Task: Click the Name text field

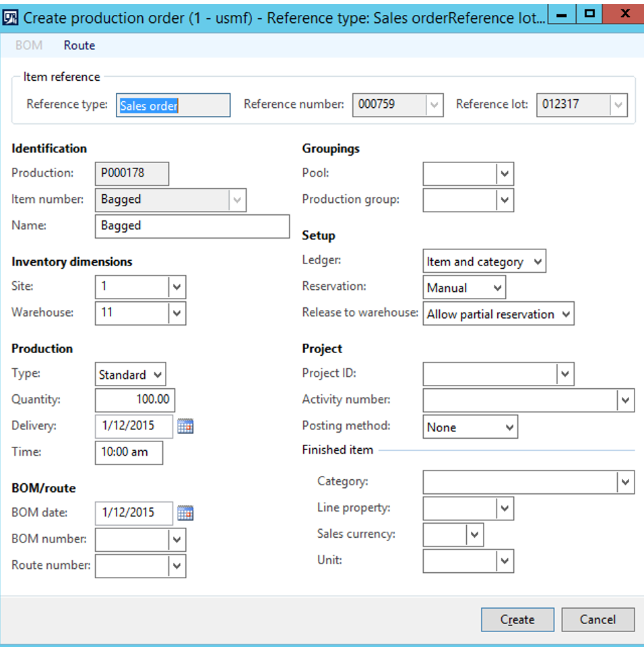Action: [x=192, y=226]
